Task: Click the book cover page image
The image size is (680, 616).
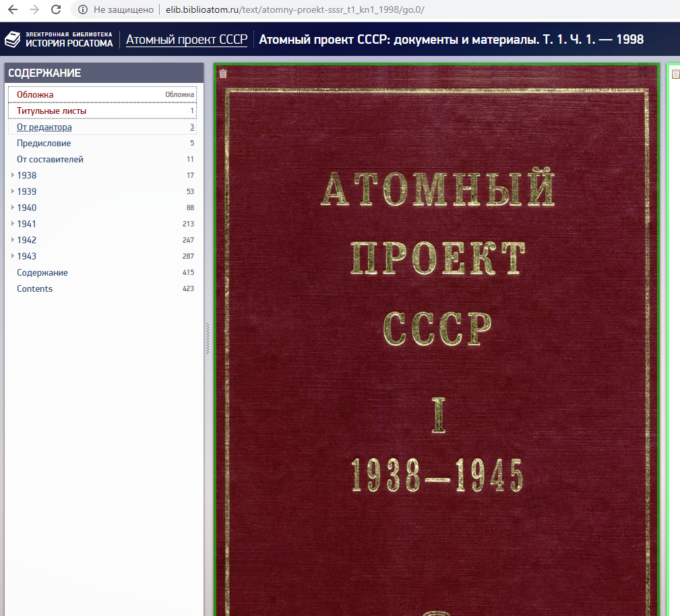Action: [437, 340]
